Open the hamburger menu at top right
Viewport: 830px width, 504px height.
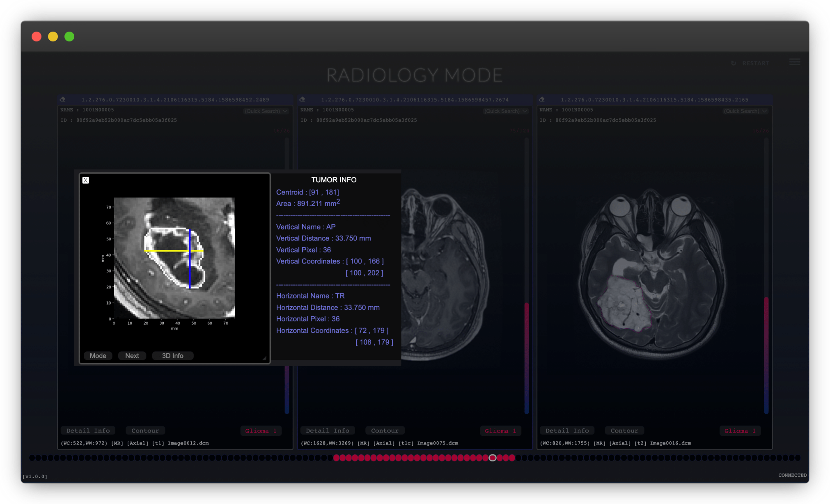point(794,62)
